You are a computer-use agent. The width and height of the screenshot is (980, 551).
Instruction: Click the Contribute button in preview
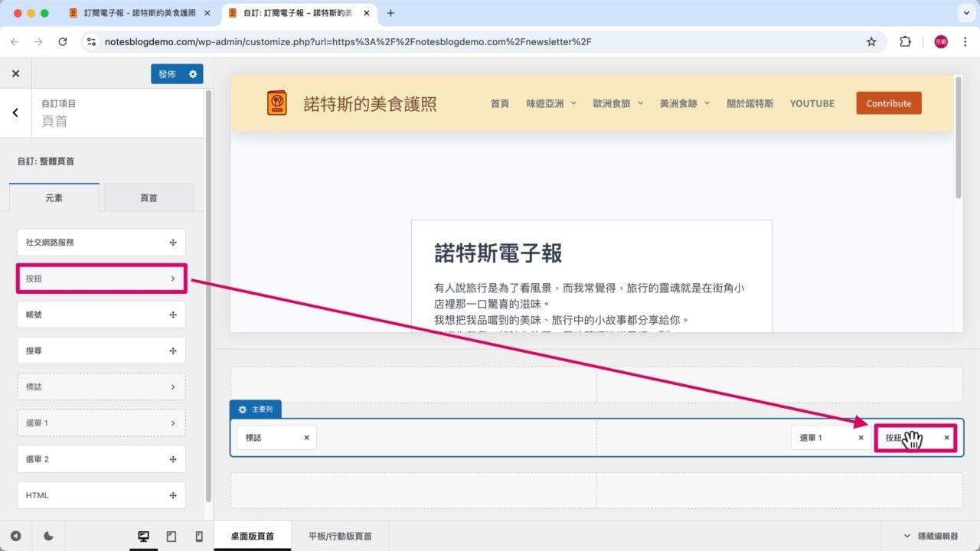point(888,103)
